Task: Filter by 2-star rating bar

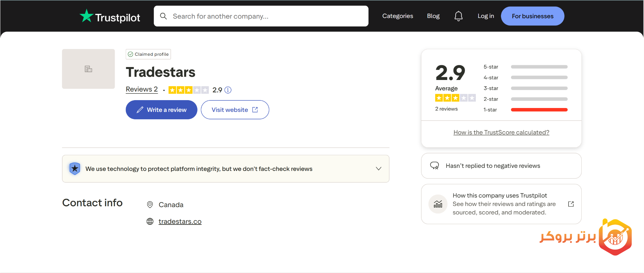Action: 539,99
